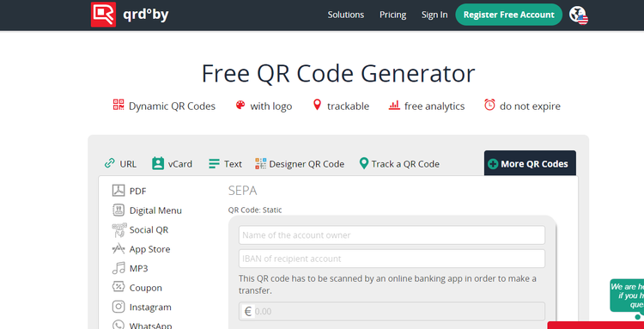Click the Dynamic QR Codes grid icon
Image resolution: width=644 pixels, height=329 pixels.
click(118, 105)
